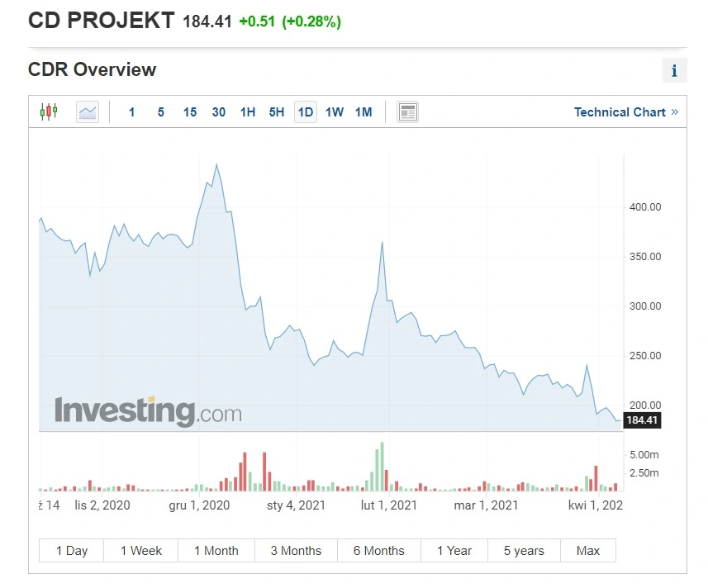Click the 'lis 2, 2020' date label
Screen dimensions: 708x588
click(x=102, y=505)
